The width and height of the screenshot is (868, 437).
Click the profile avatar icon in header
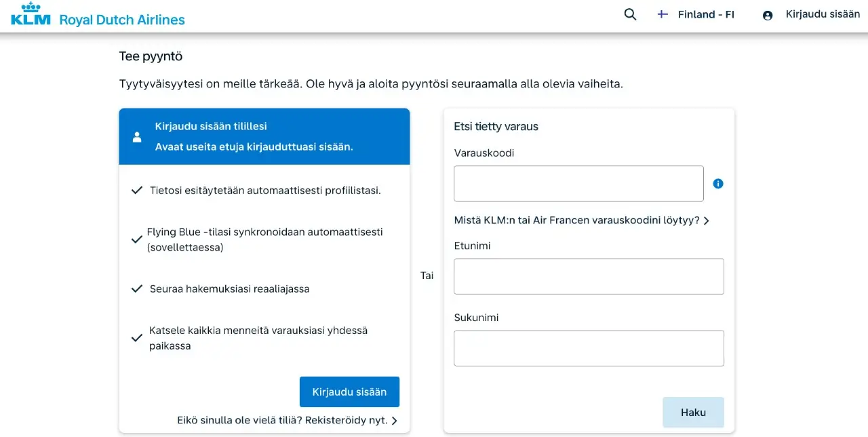pyautogui.click(x=768, y=15)
